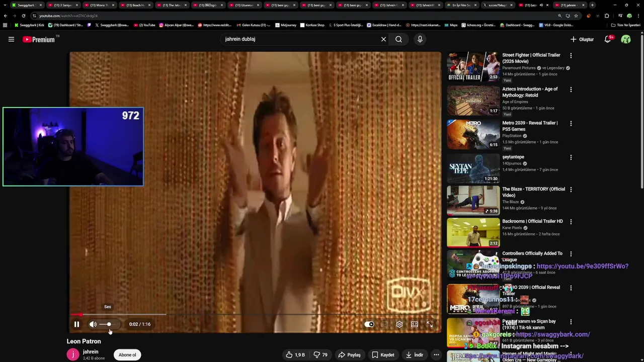
Task: Go back in the browser
Action: coord(6,16)
